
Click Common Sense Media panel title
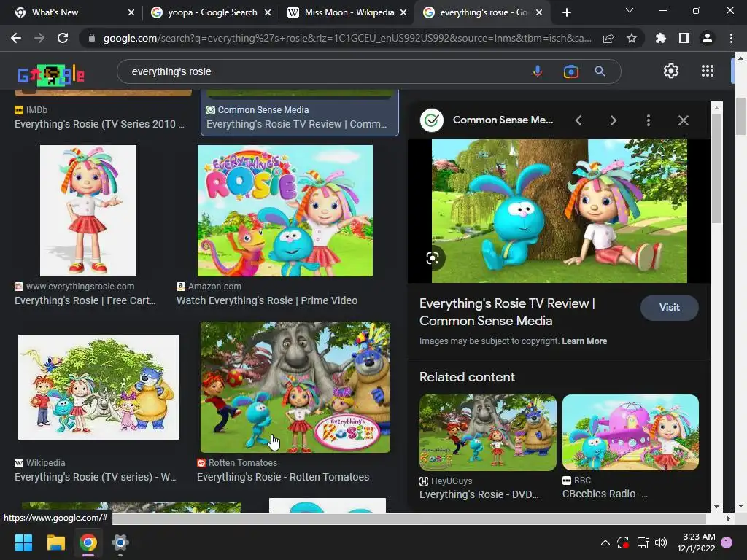coord(503,120)
